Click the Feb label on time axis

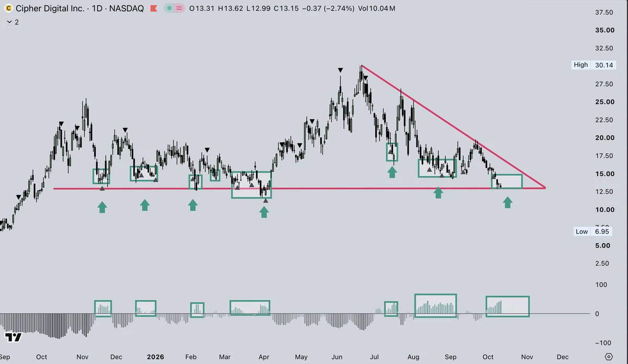point(191,357)
